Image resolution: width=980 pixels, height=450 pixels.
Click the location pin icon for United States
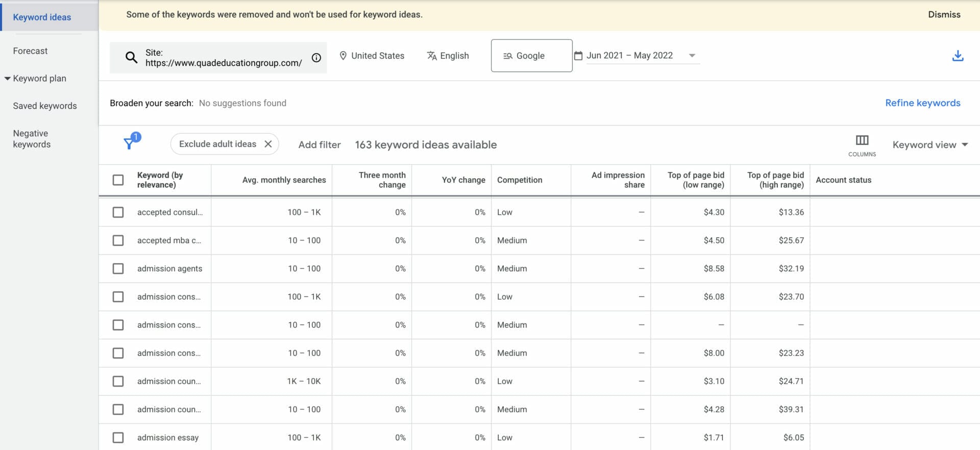click(343, 56)
